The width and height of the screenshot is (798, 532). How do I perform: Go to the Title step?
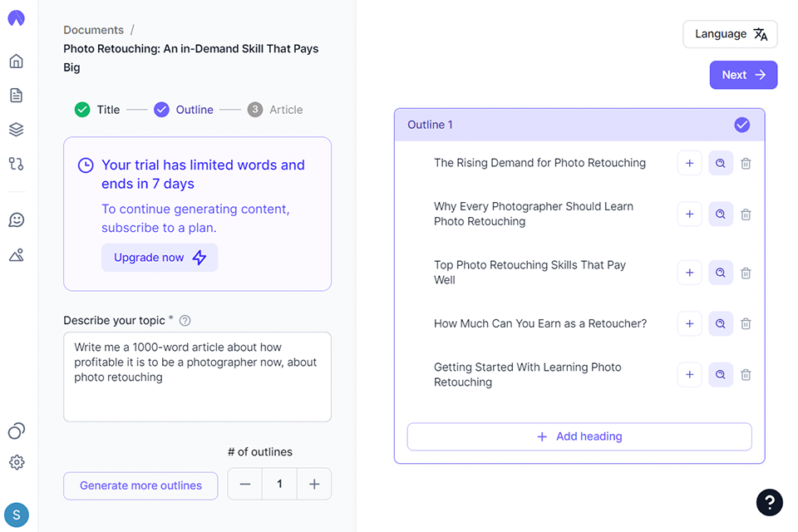(97, 110)
